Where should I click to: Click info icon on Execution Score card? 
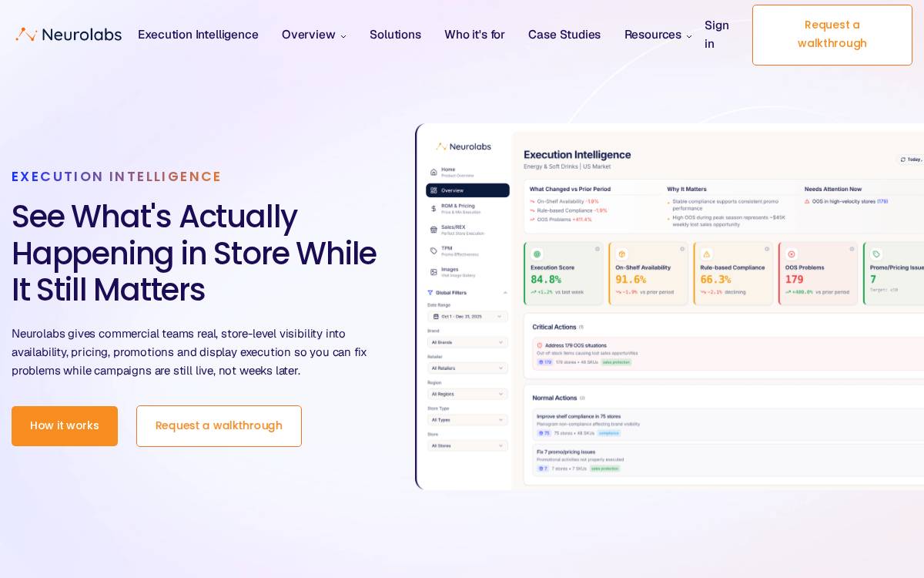pos(598,249)
